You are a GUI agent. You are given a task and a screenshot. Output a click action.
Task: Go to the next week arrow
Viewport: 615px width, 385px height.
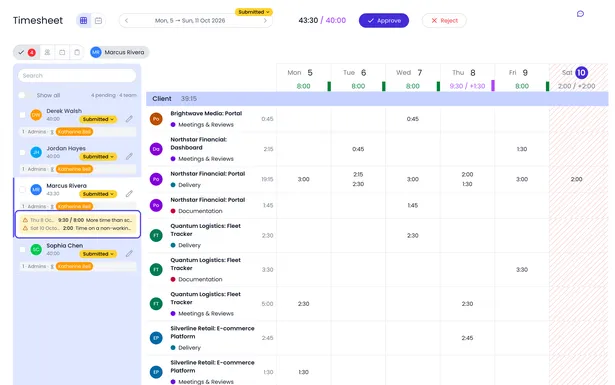click(266, 20)
